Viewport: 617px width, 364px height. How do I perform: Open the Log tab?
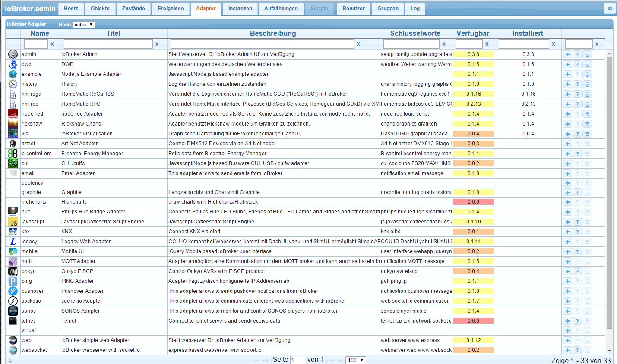[x=415, y=9]
